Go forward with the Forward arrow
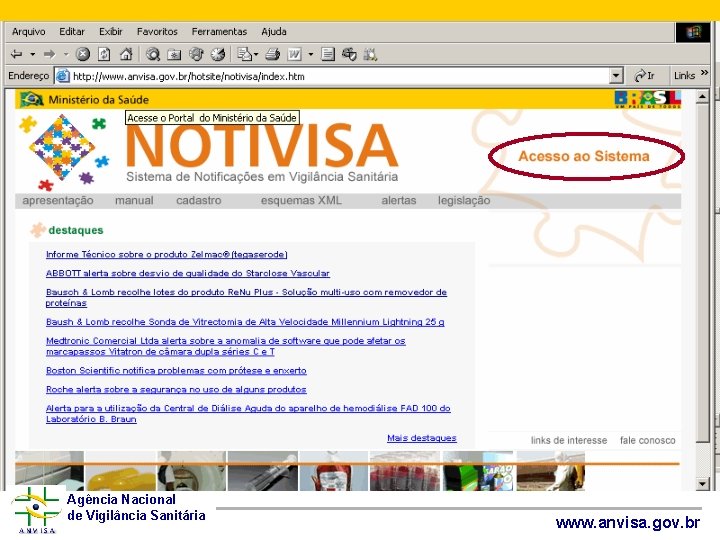 point(49,55)
